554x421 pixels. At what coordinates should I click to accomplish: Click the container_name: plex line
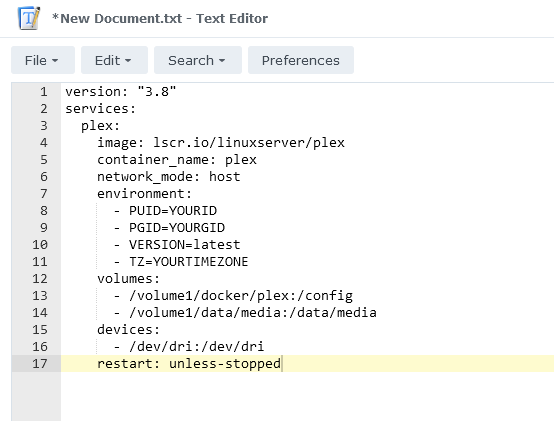177,160
